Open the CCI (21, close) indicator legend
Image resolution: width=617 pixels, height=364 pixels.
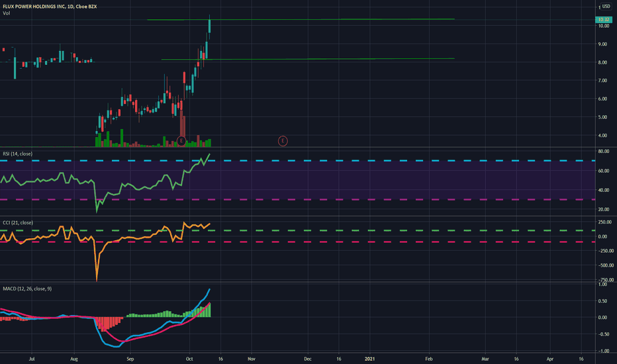[18, 223]
